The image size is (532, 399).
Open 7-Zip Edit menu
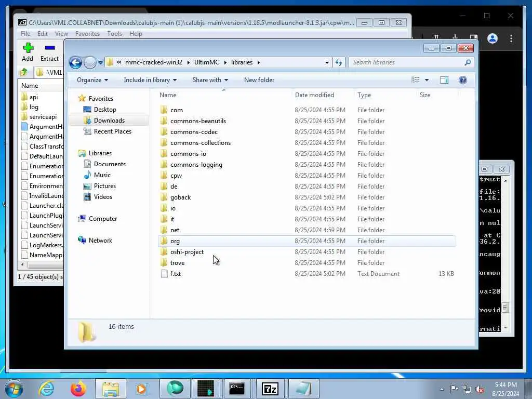coord(43,34)
